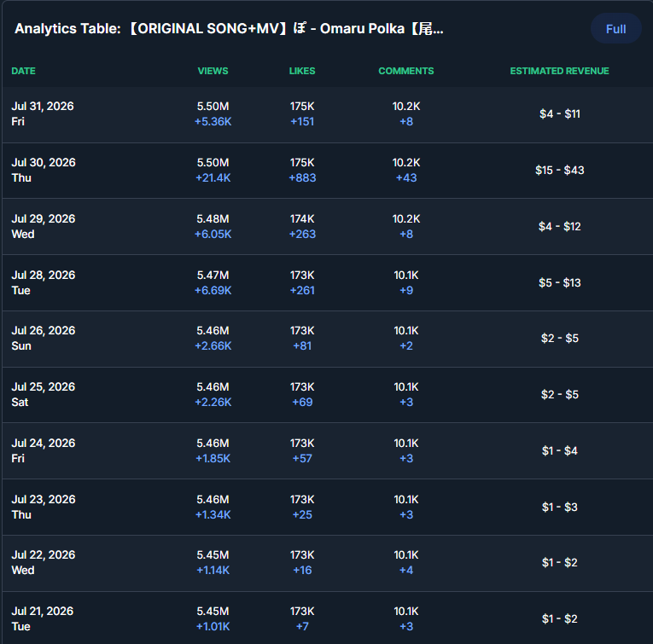The width and height of the screenshot is (653, 644).
Task: Select the Jul 21, 2026 date cell
Action: (43, 618)
